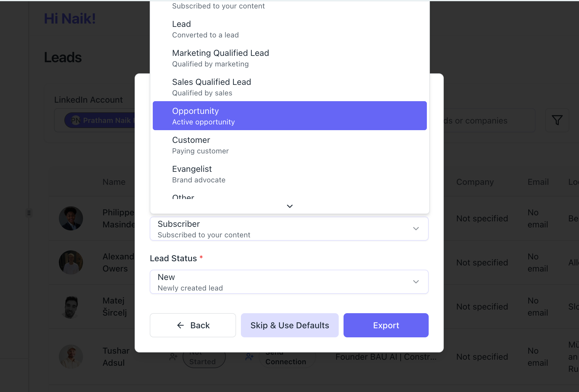The width and height of the screenshot is (579, 392).
Task: Choose the Evangelist option
Action: [x=289, y=174]
